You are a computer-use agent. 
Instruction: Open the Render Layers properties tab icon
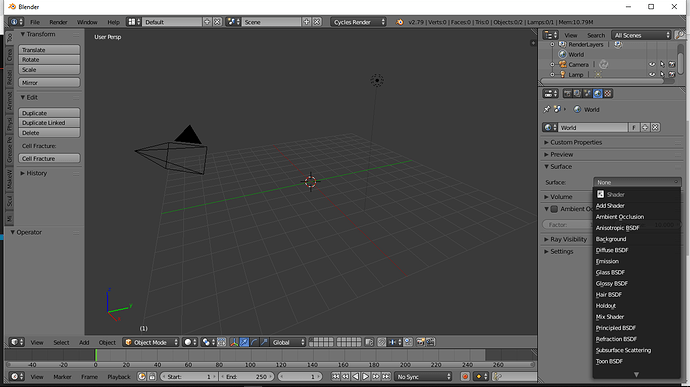[577, 94]
